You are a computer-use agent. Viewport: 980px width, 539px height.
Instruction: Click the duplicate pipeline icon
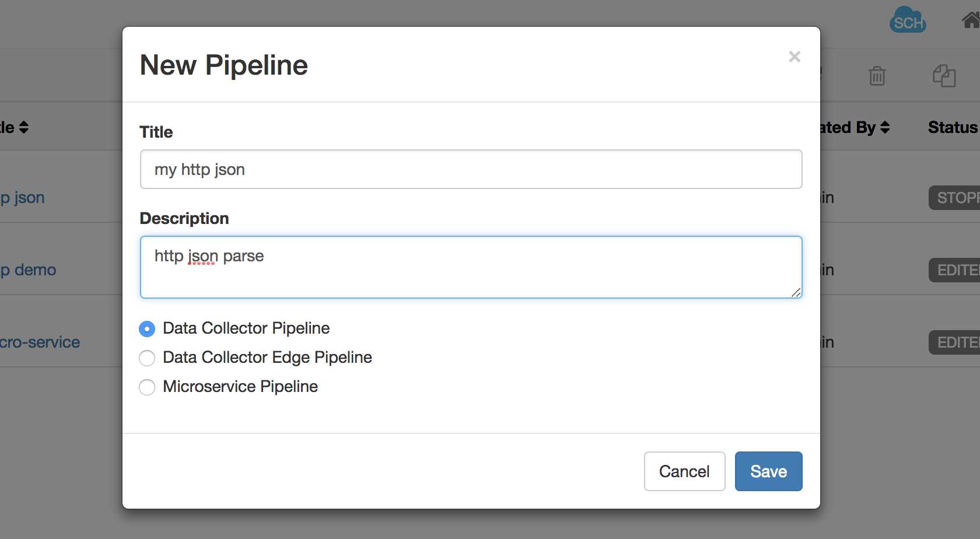pos(944,76)
